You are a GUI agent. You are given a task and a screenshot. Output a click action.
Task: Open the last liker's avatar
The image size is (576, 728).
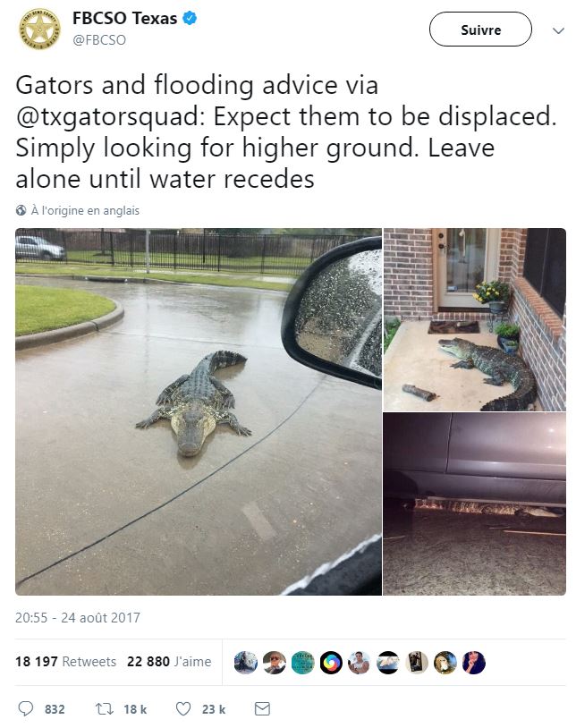pyautogui.click(x=474, y=662)
